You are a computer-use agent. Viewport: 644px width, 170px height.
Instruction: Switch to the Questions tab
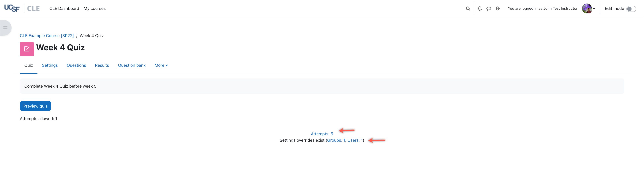pos(76,65)
